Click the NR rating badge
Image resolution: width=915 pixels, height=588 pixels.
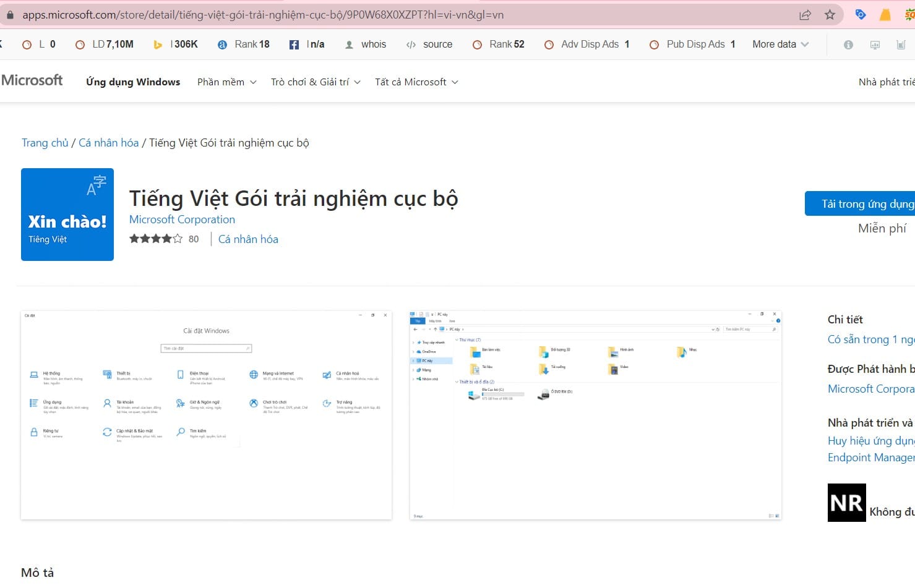(x=846, y=503)
